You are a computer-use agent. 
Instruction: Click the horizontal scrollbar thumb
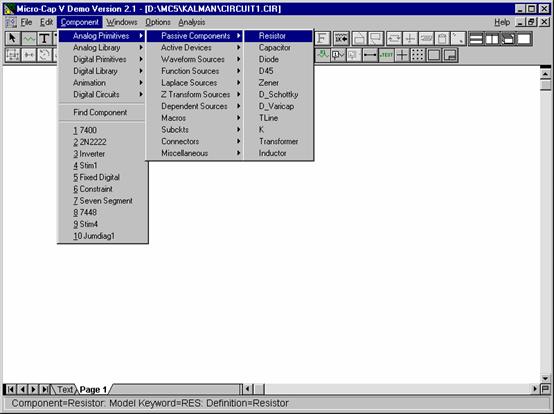tap(260, 389)
